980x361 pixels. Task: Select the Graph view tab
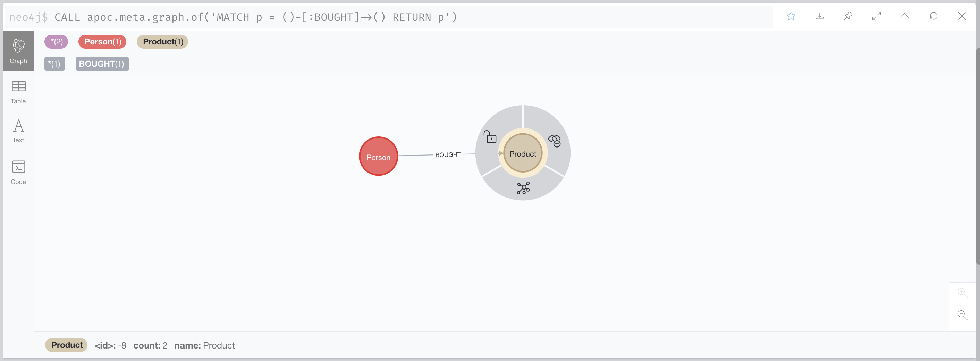click(x=18, y=51)
